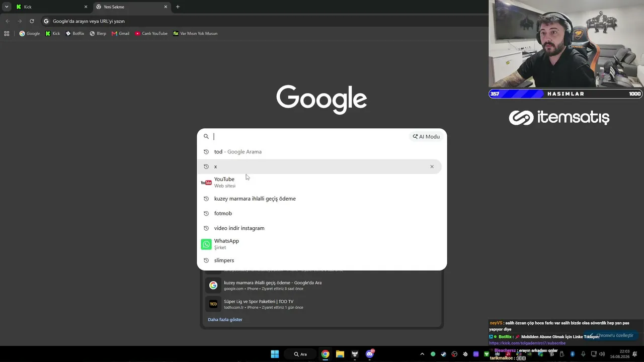Viewport: 644px width, 362px height.
Task: Choose the WhatsApp Şirket suggestion
Action: tap(319, 244)
